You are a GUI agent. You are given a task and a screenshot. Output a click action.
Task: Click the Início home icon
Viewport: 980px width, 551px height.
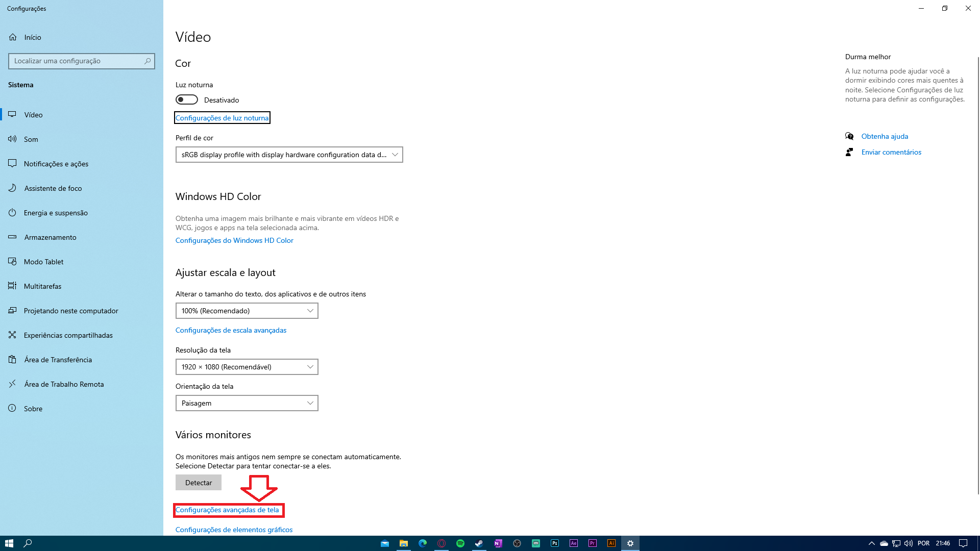tap(13, 37)
